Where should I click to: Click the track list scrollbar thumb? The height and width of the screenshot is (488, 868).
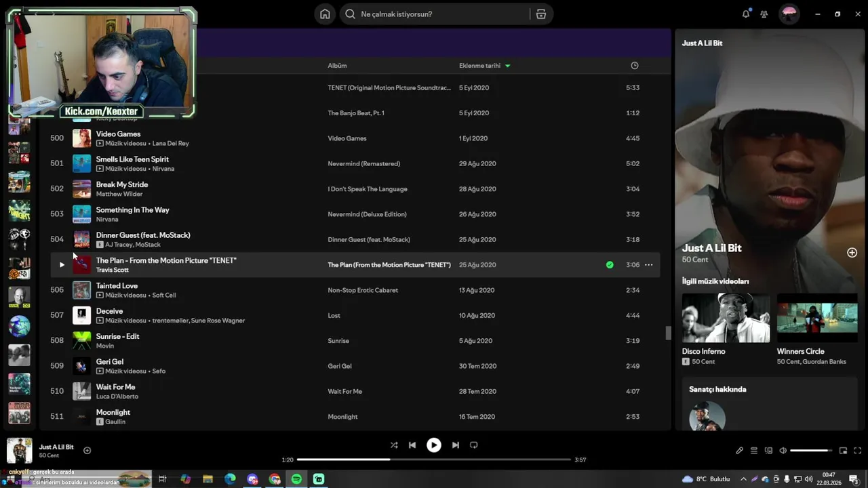click(x=668, y=333)
